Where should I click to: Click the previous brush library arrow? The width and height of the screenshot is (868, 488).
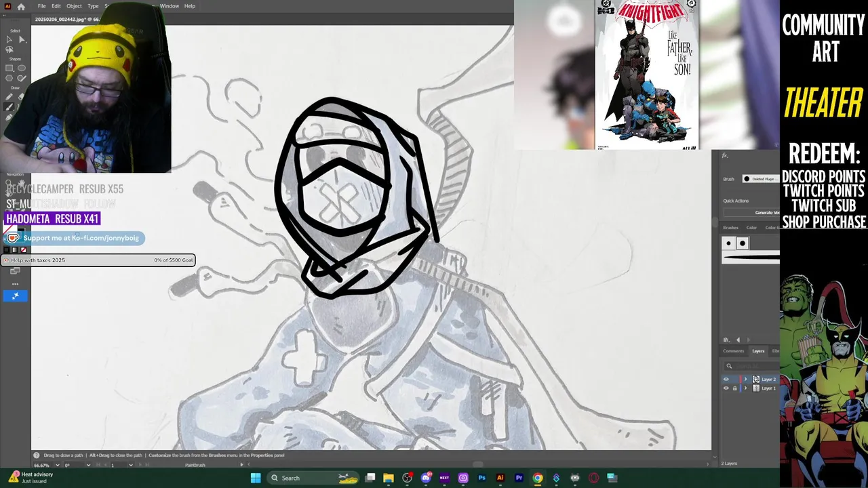coord(738,340)
